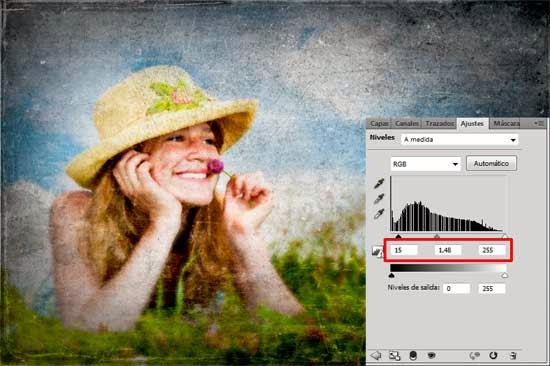Image resolution: width=550 pixels, height=366 pixels.
Task: Click view previous state icon
Action: (474, 356)
